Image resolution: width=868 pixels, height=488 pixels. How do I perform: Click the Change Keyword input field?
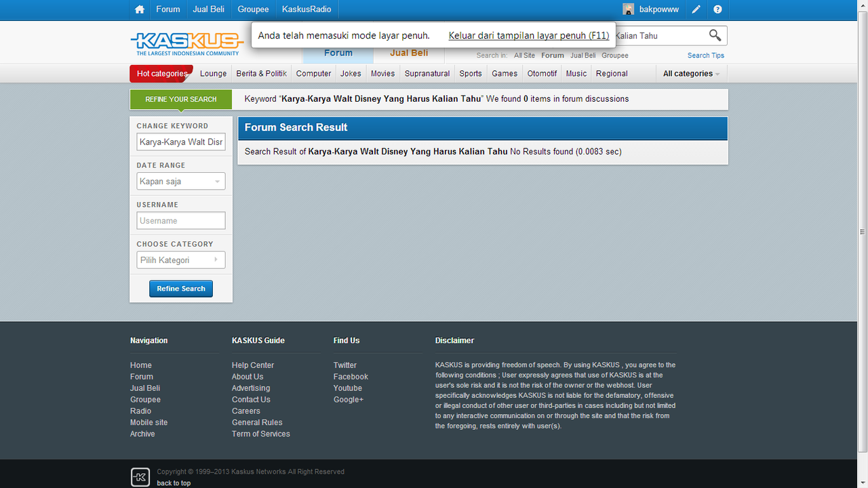tap(180, 142)
